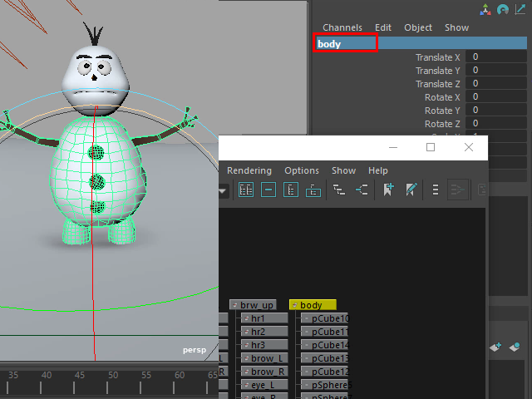
Task: Click the create new layer icon
Action: coord(497,347)
